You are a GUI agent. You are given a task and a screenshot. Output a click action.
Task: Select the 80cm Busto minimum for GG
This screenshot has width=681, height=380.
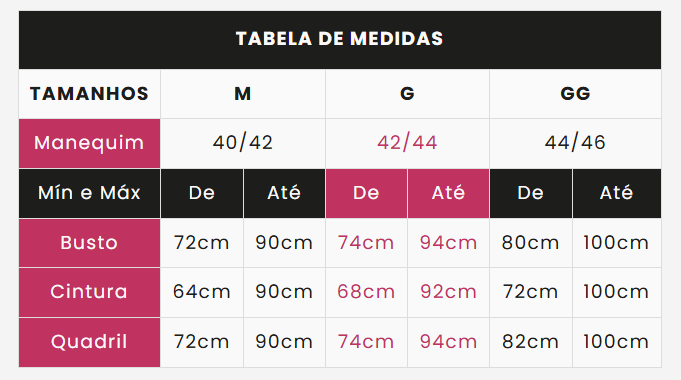click(x=531, y=243)
